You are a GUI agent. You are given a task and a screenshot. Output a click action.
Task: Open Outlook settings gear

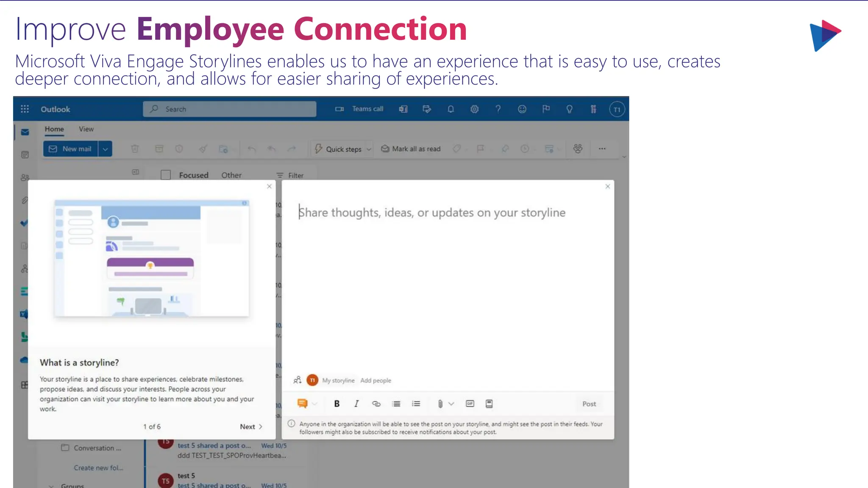tap(474, 109)
